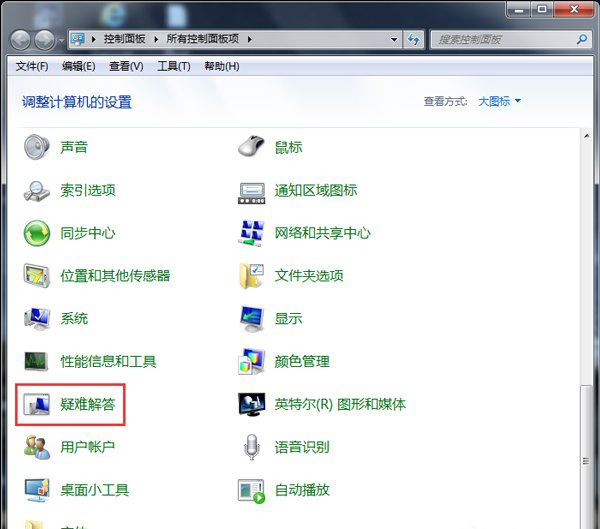Open the 声音 link
This screenshot has width=600, height=529.
pos(74,147)
